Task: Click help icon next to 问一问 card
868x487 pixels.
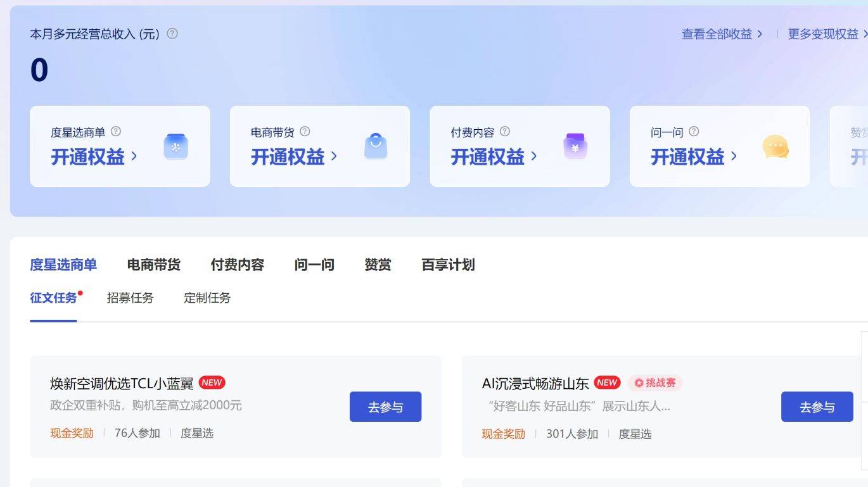Action: click(694, 132)
